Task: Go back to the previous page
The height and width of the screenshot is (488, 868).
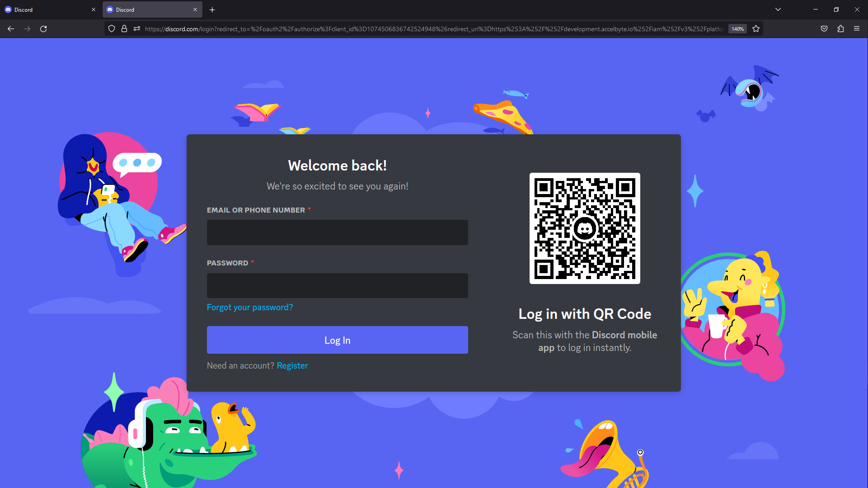Action: (x=11, y=29)
